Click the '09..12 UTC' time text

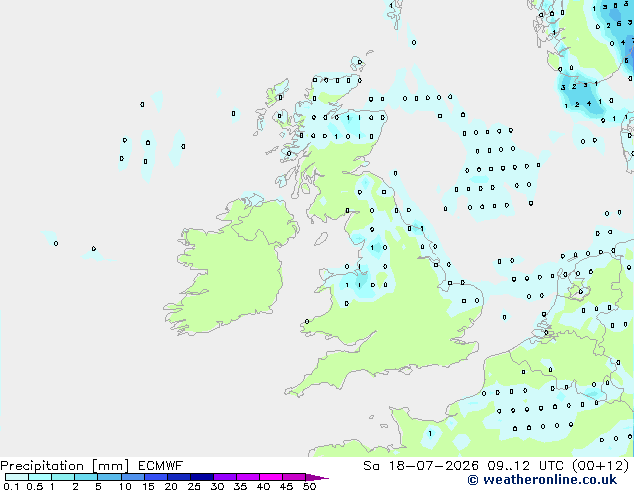point(525,466)
